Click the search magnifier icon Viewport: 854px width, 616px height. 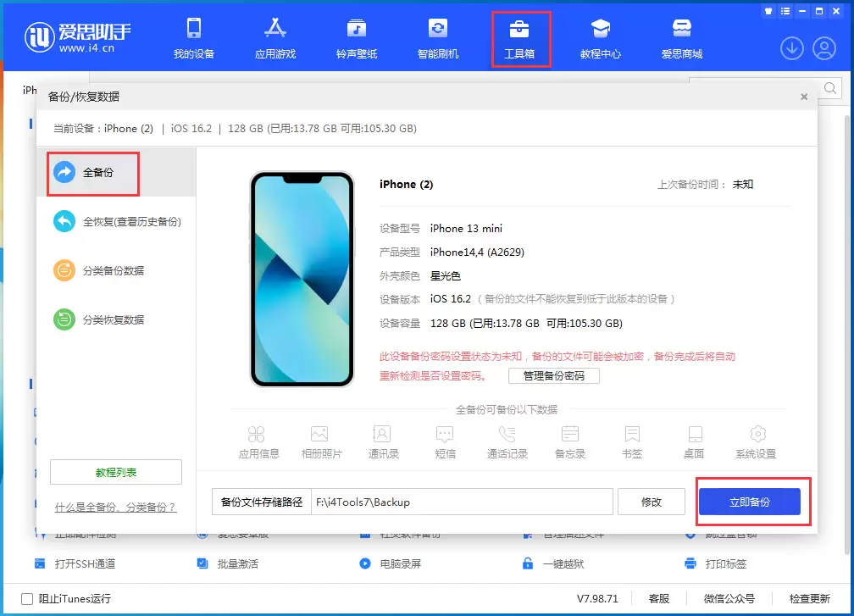pos(830,88)
